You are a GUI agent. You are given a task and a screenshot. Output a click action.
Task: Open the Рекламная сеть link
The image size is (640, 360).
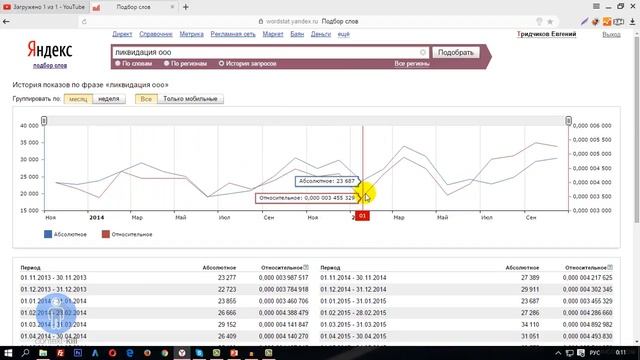point(233,34)
